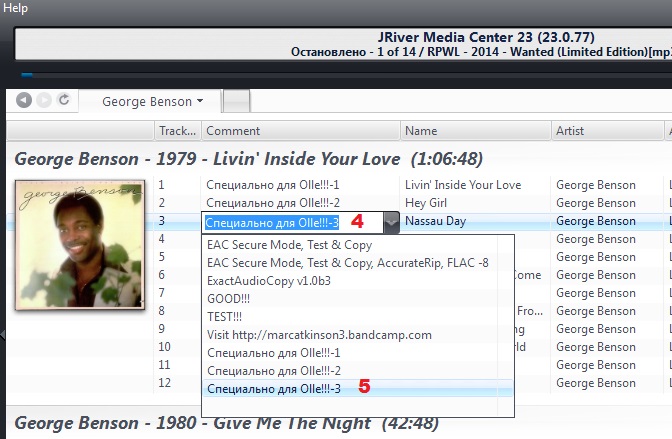Click George Benson artist cell in track 2 row

pyautogui.click(x=596, y=203)
